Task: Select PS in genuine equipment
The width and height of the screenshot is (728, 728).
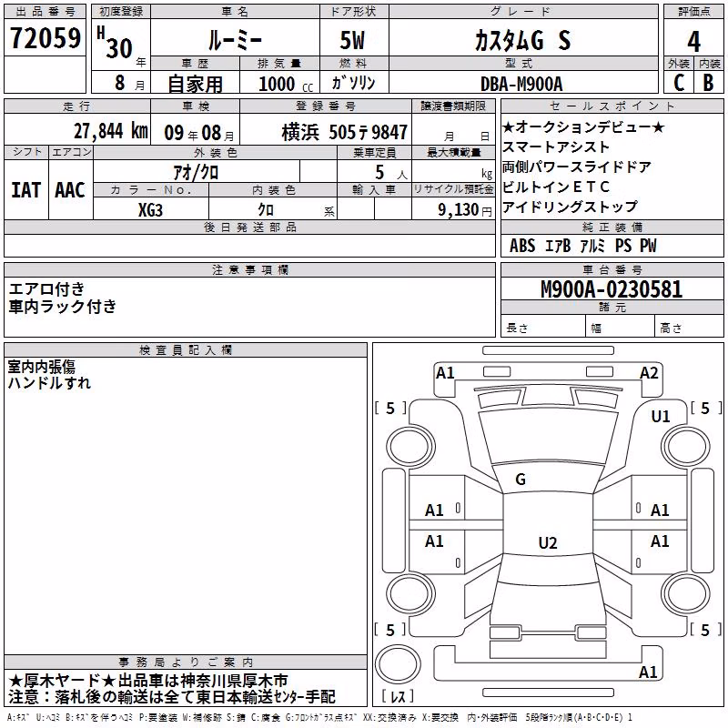Action: pyautogui.click(x=623, y=246)
